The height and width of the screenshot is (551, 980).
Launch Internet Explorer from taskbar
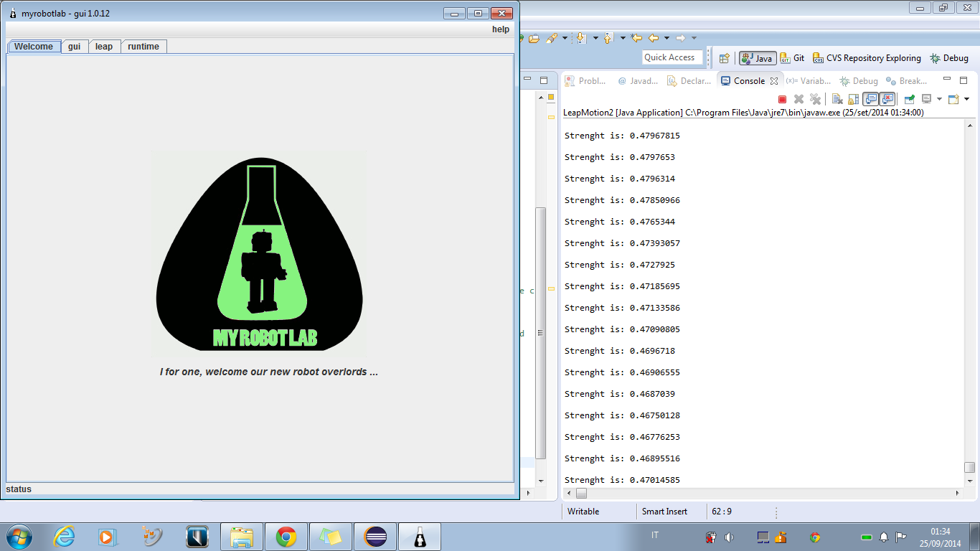pos(64,536)
